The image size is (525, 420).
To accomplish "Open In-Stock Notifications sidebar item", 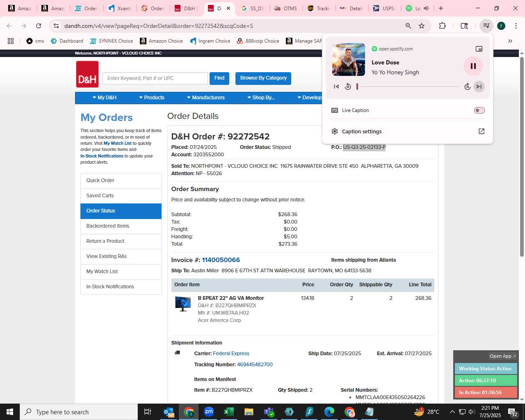I will click(121, 287).
